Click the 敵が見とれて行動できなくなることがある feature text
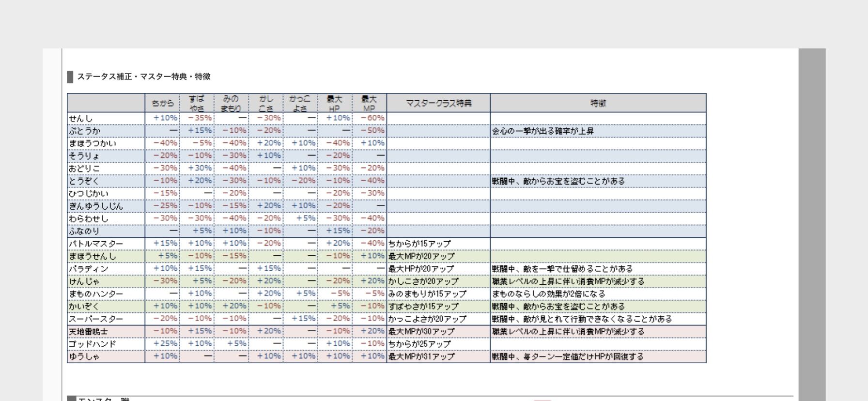The image size is (868, 401). tap(582, 319)
